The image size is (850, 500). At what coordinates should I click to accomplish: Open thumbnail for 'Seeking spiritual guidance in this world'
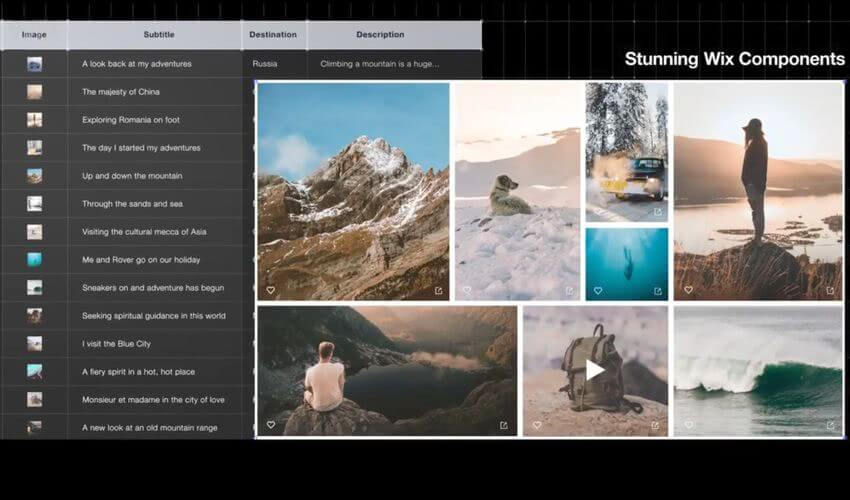click(x=35, y=316)
